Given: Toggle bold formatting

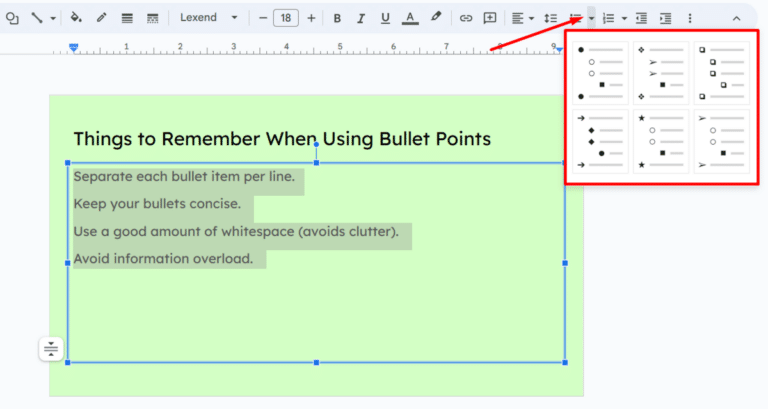Looking at the screenshot, I should (x=337, y=18).
